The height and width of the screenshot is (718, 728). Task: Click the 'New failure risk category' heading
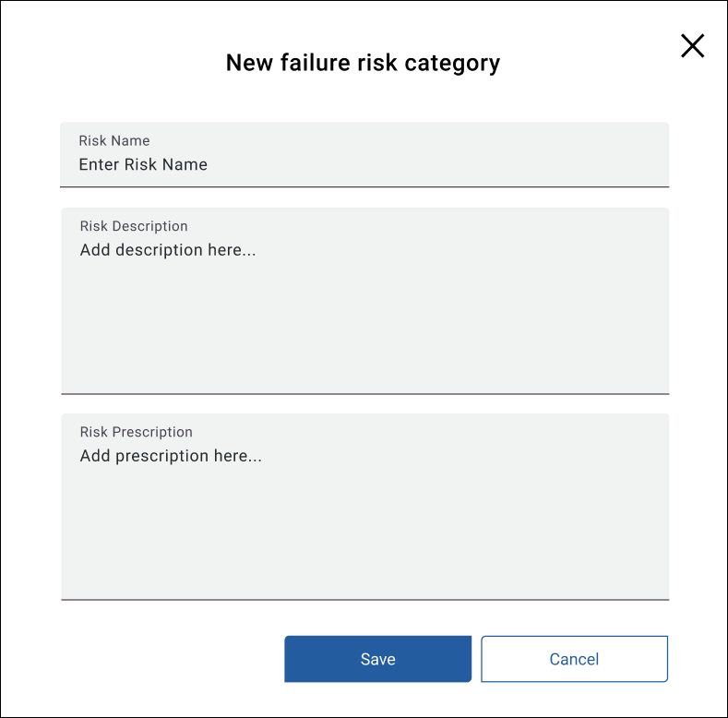click(x=363, y=63)
